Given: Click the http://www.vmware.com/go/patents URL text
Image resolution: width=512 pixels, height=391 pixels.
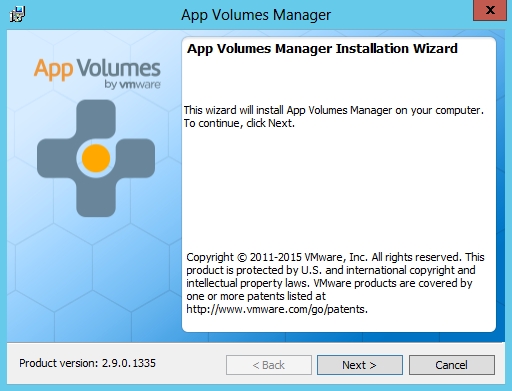Looking at the screenshot, I should pos(277,309).
